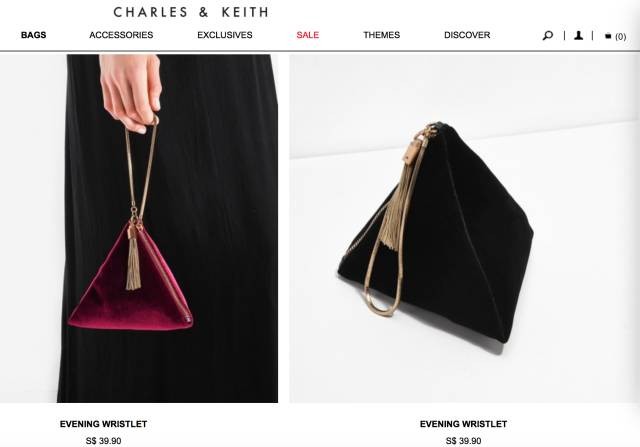Viewport: 640px width, 447px height.
Task: Click the S$ 39.90 price under red wristlet
Action: [x=103, y=441]
